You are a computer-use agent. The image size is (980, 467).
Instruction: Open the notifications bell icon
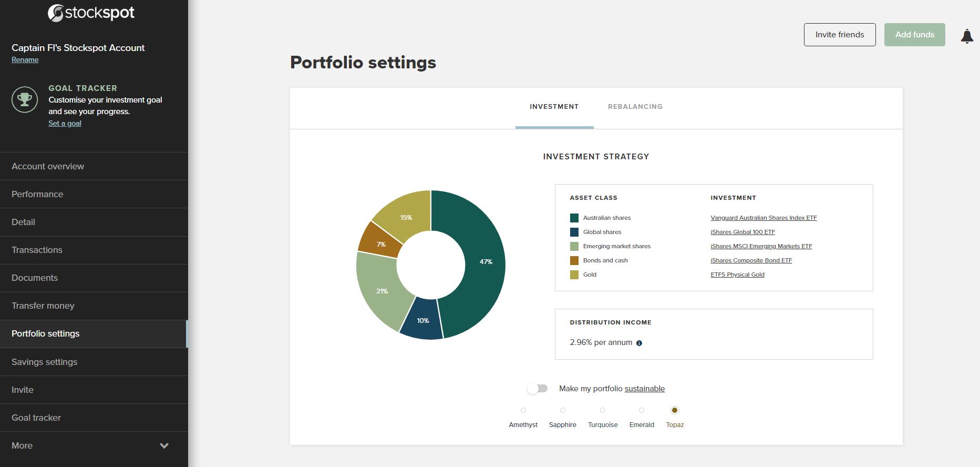click(967, 35)
